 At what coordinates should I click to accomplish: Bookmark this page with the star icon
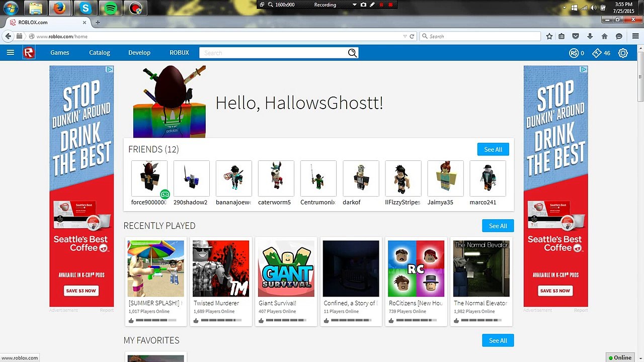tap(549, 36)
